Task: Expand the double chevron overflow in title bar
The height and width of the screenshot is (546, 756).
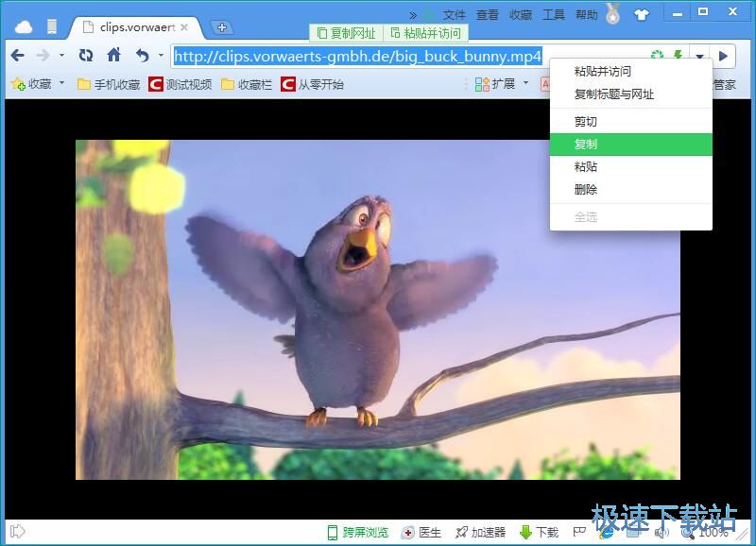Action: tap(413, 15)
